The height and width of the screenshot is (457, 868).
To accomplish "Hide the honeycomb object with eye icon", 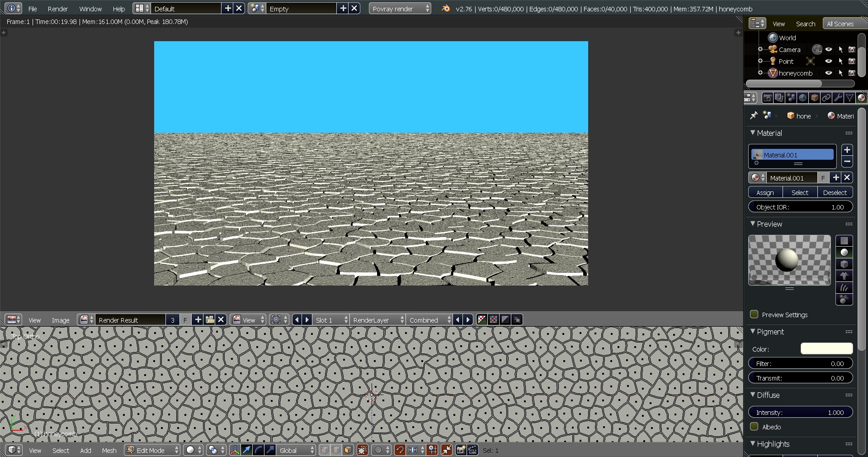I will [x=828, y=73].
